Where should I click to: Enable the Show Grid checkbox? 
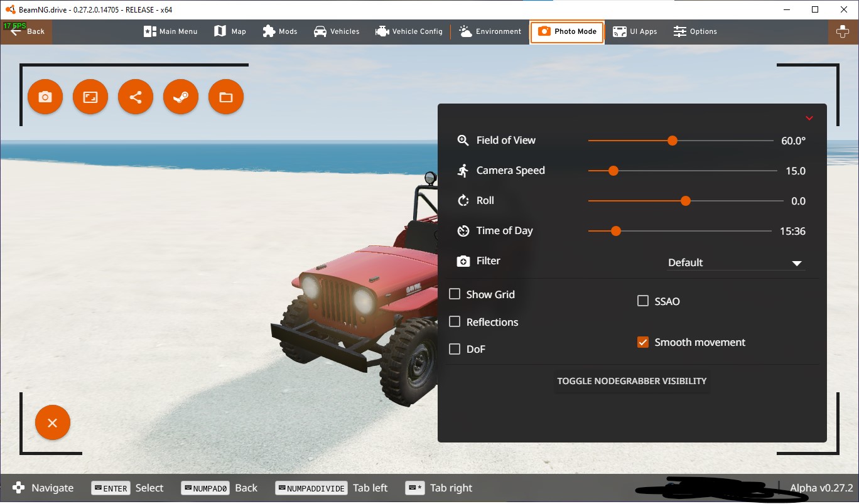coord(455,294)
